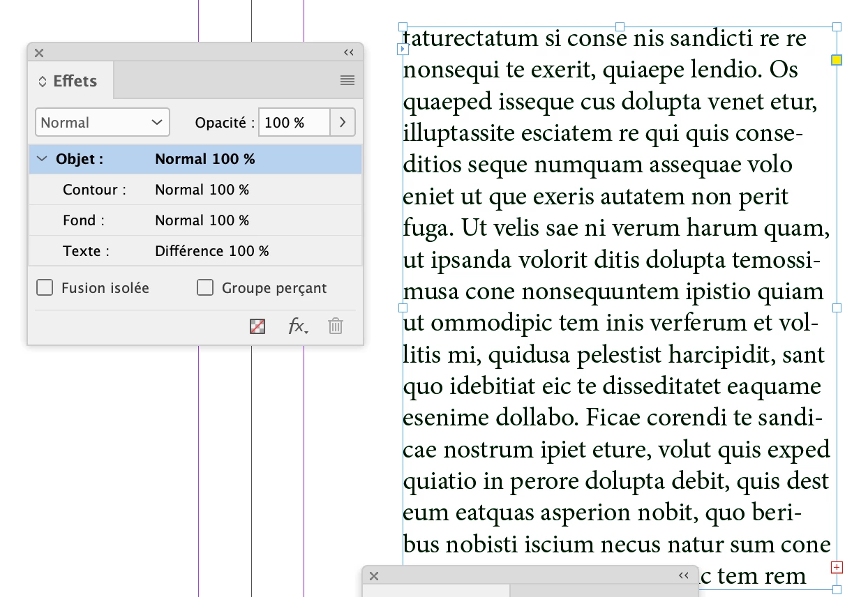Viewport: 868px width, 597px height.
Task: Click the red overset text out port
Action: 837,567
